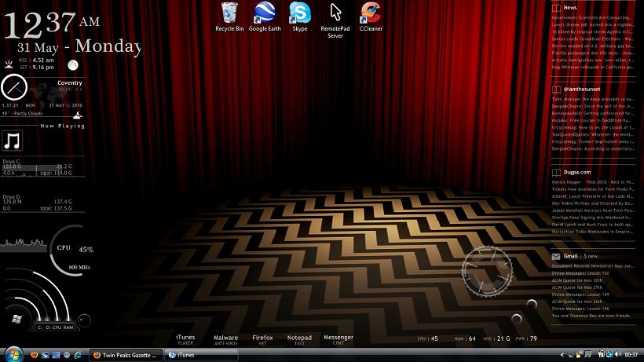644x362 pixels.
Task: Click the Messenger Chat launcher label
Action: coord(338,339)
